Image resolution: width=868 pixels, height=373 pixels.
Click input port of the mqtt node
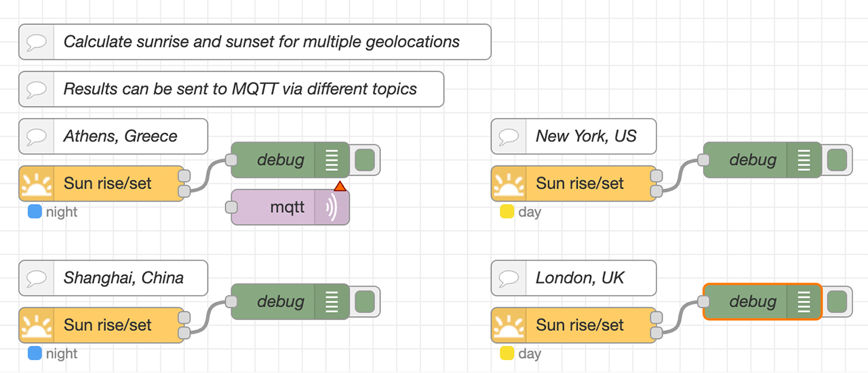(x=231, y=208)
